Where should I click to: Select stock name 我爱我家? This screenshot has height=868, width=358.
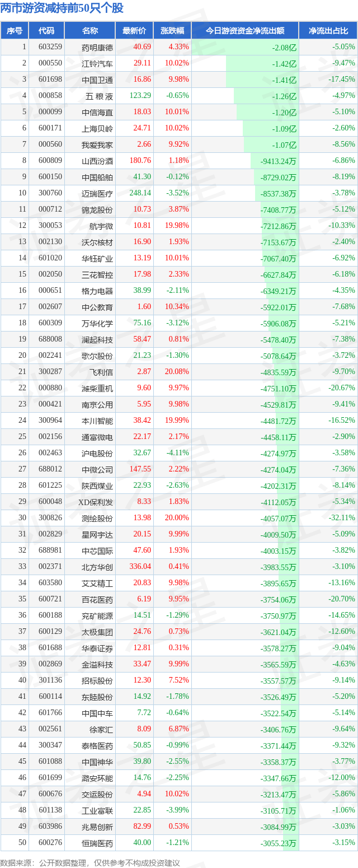[x=97, y=144]
